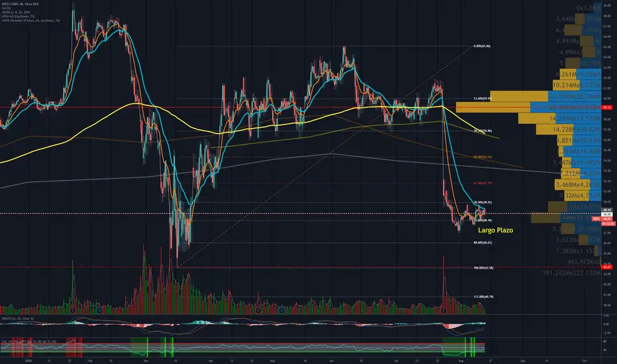
Task: Click the Apr label on time axis
Action: pos(211,360)
